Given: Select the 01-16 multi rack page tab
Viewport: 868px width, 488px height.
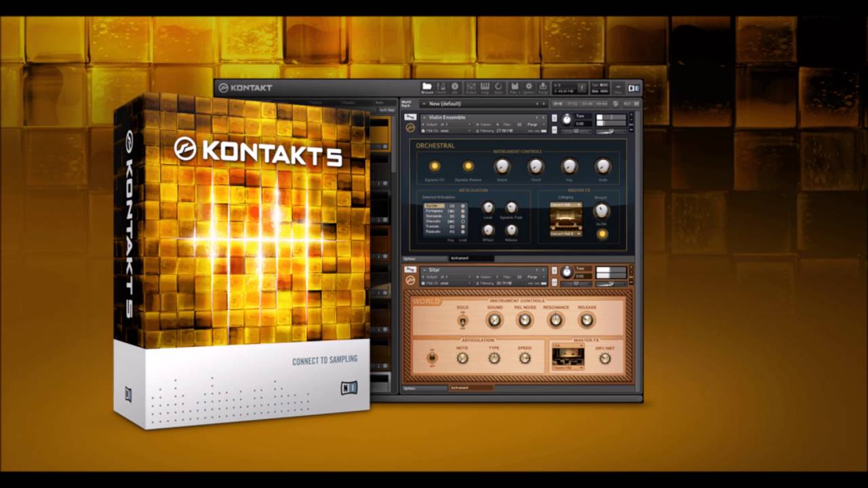Looking at the screenshot, I should click(557, 104).
